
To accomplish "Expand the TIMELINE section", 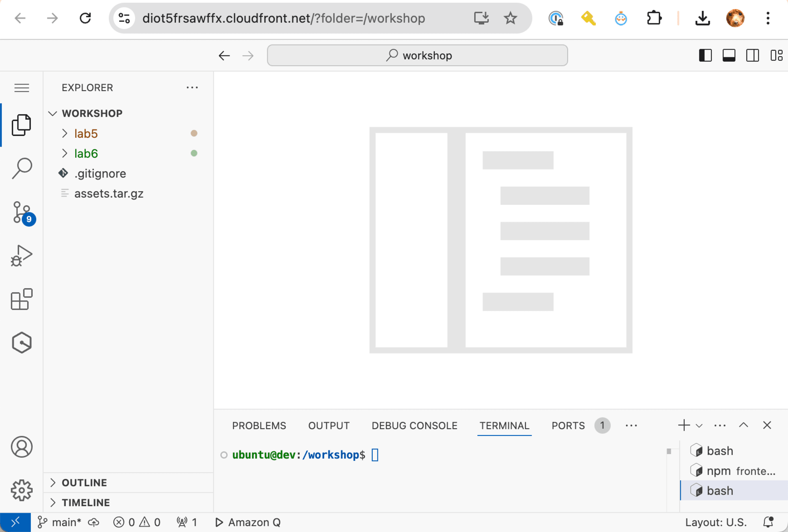I will pos(128,503).
